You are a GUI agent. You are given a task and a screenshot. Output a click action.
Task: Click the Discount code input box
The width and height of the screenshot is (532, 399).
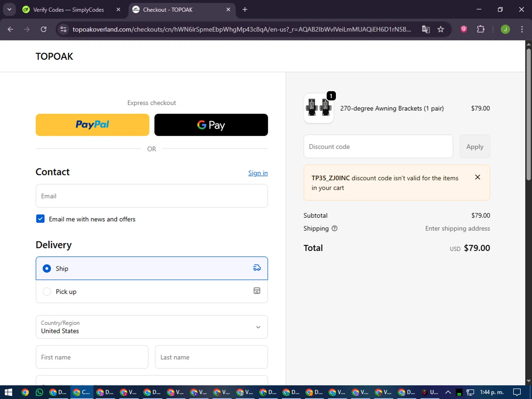(378, 146)
